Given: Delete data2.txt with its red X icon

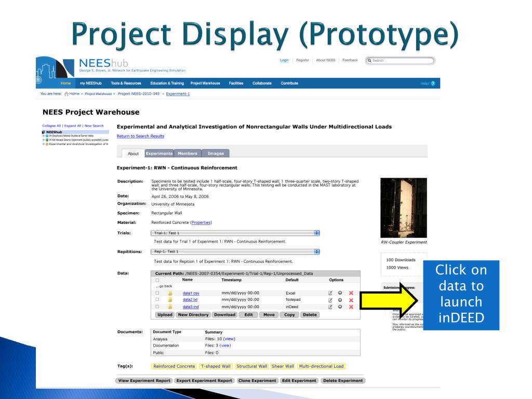Looking at the screenshot, I should click(x=351, y=300).
